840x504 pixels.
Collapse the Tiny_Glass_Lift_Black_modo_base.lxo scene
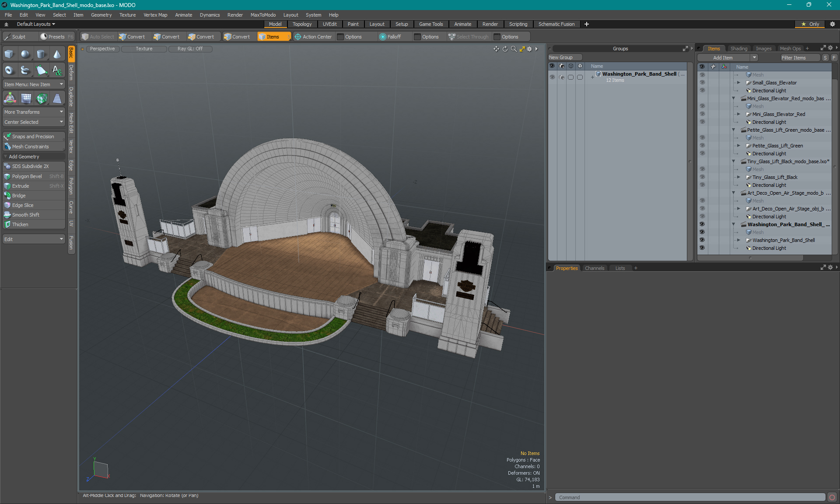click(734, 161)
